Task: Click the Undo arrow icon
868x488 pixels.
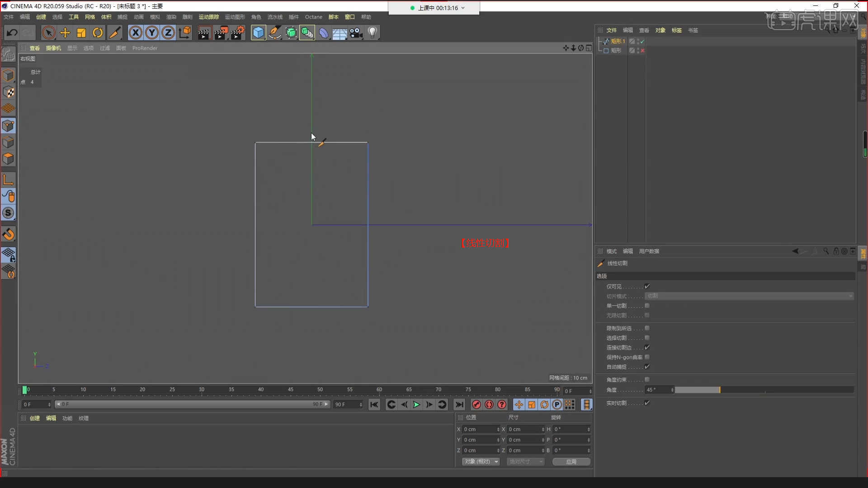Action: tap(12, 33)
